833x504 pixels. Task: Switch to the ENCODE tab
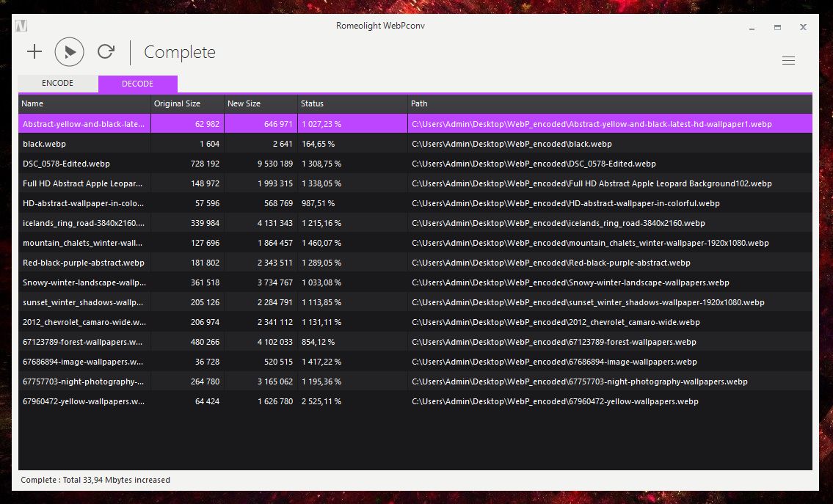58,84
